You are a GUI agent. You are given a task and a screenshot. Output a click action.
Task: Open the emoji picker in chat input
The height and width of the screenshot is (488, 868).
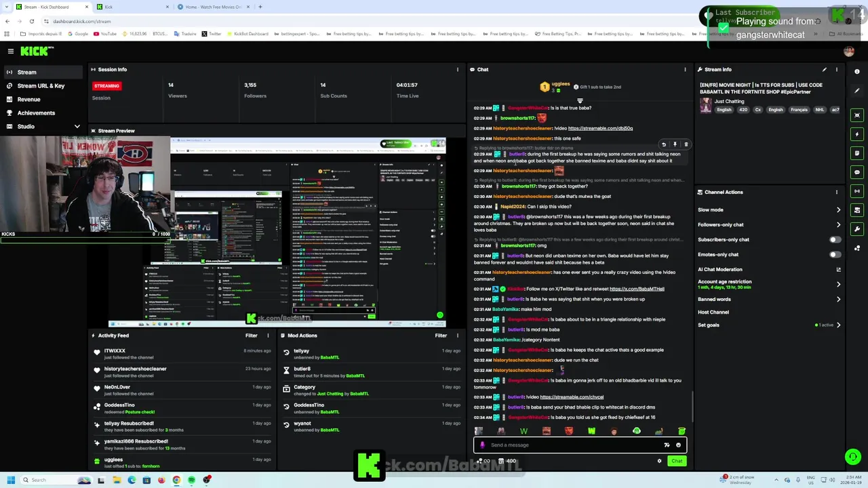pos(678,445)
